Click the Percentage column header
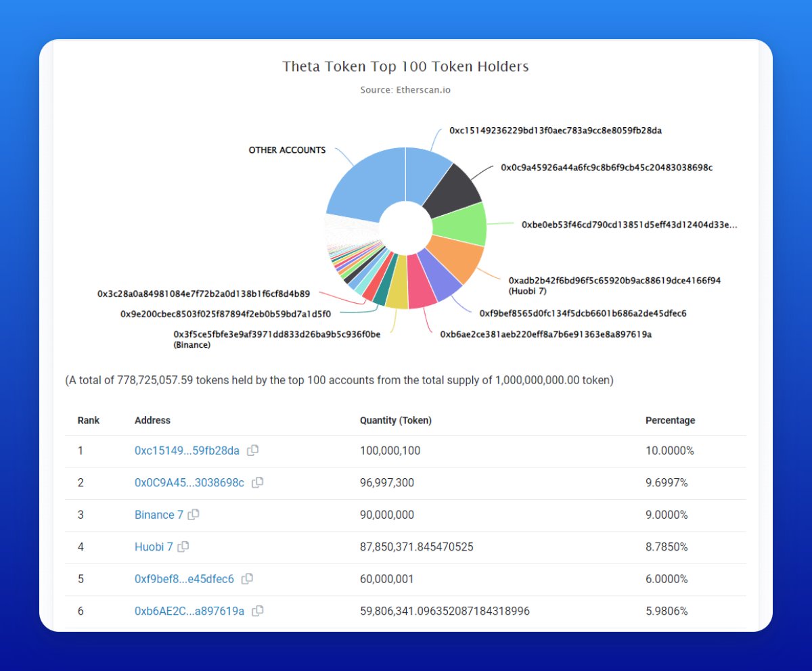Screen dimensions: 812x671 670,420
